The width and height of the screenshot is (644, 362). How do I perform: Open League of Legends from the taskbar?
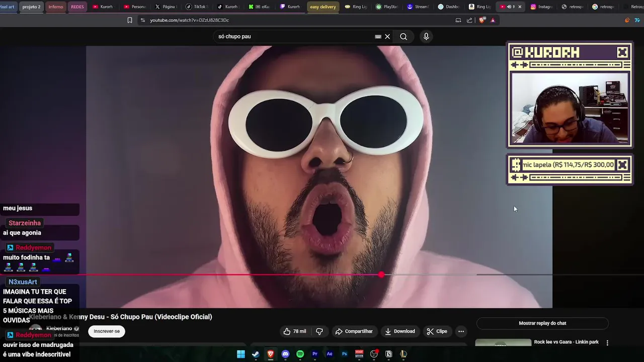tap(403, 354)
